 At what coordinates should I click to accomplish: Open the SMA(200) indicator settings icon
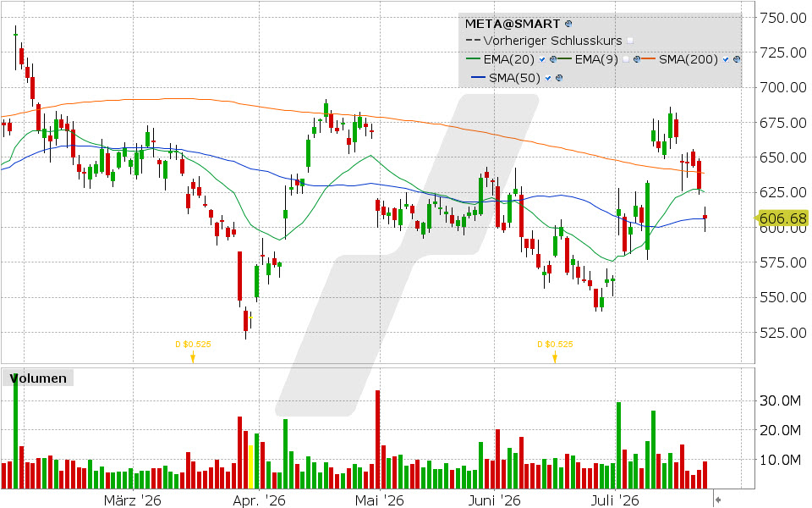click(x=737, y=59)
